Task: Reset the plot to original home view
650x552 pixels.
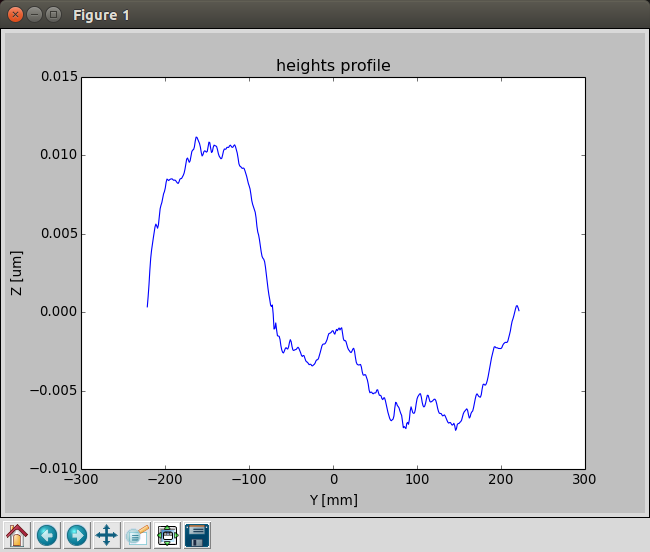Action: tap(17, 535)
